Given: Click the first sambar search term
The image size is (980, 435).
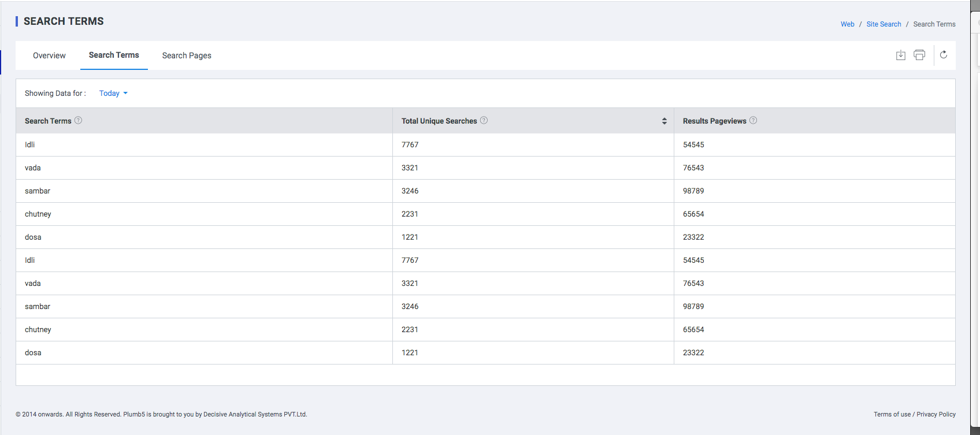Looking at the screenshot, I should pos(38,191).
